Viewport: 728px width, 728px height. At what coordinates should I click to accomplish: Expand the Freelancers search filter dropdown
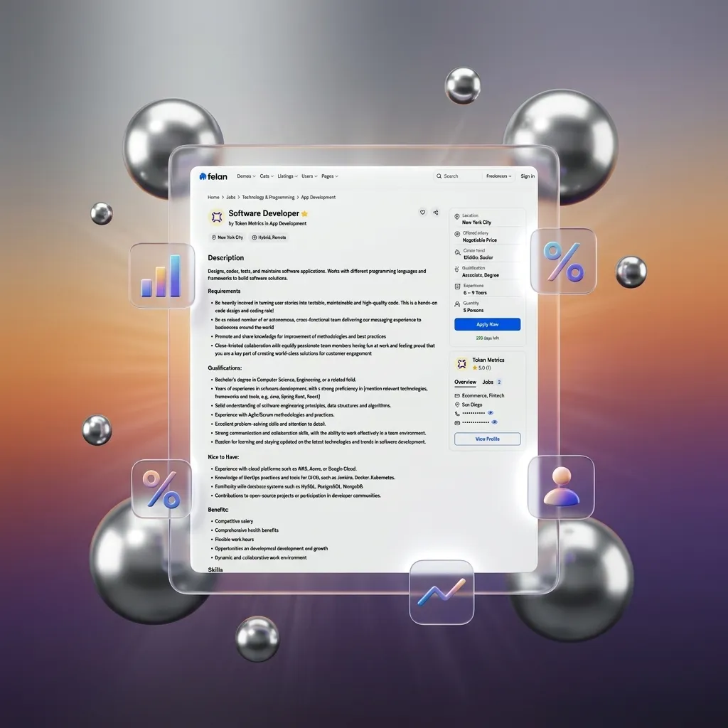[x=498, y=176]
